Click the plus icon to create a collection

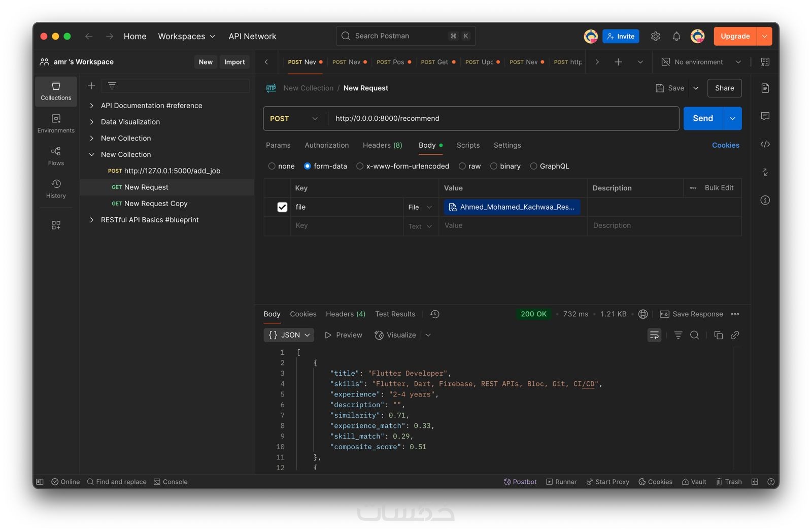pos(91,86)
